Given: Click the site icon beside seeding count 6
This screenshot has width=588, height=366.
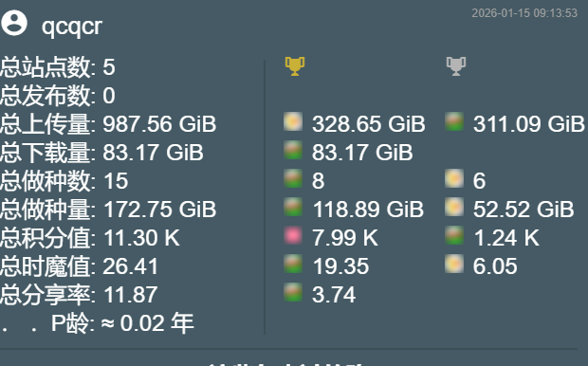Looking at the screenshot, I should pyautogui.click(x=454, y=178).
